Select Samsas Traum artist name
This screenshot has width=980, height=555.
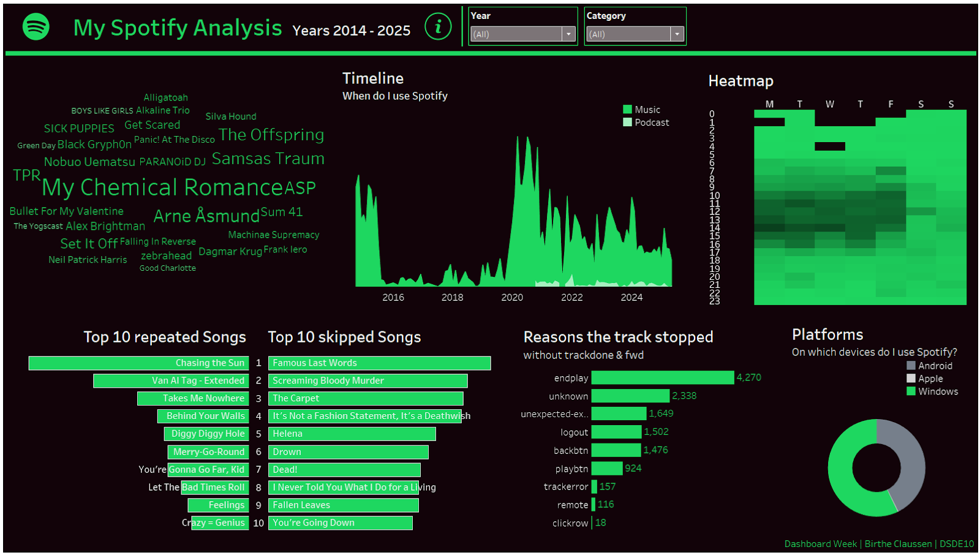pyautogui.click(x=268, y=159)
